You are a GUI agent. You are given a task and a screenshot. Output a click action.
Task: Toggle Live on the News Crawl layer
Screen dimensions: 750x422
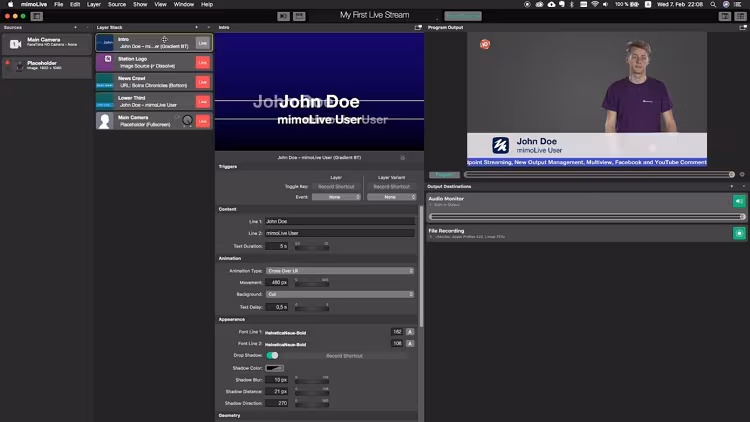click(x=203, y=82)
